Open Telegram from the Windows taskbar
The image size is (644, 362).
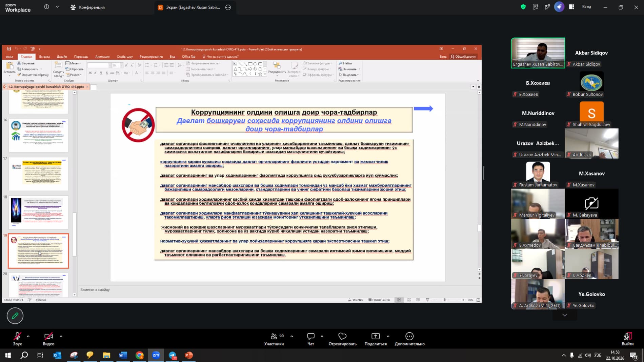pos(173,355)
